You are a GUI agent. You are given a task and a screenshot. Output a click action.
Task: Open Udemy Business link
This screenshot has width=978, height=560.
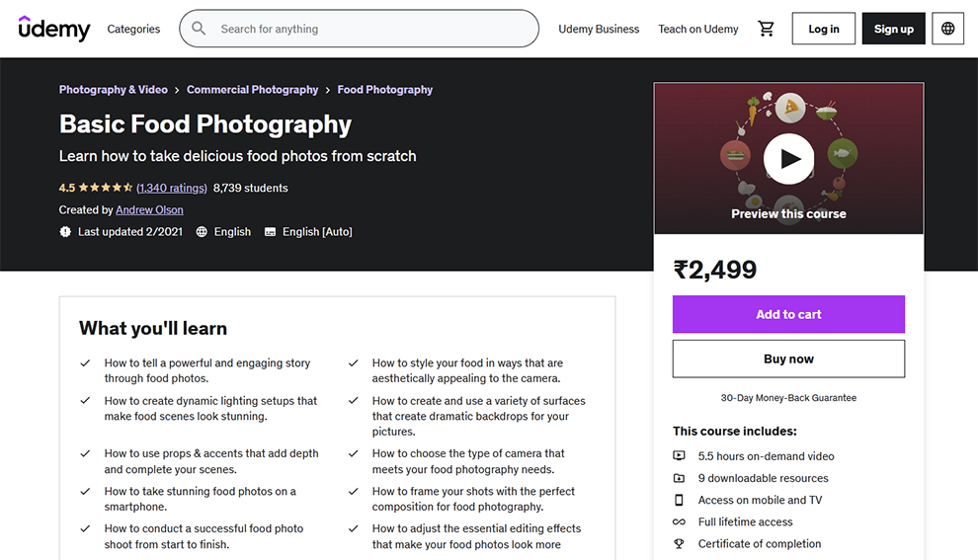tap(599, 29)
